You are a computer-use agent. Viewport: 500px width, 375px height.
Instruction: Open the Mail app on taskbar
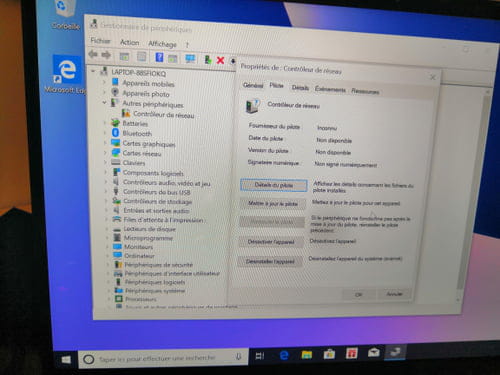(x=373, y=353)
